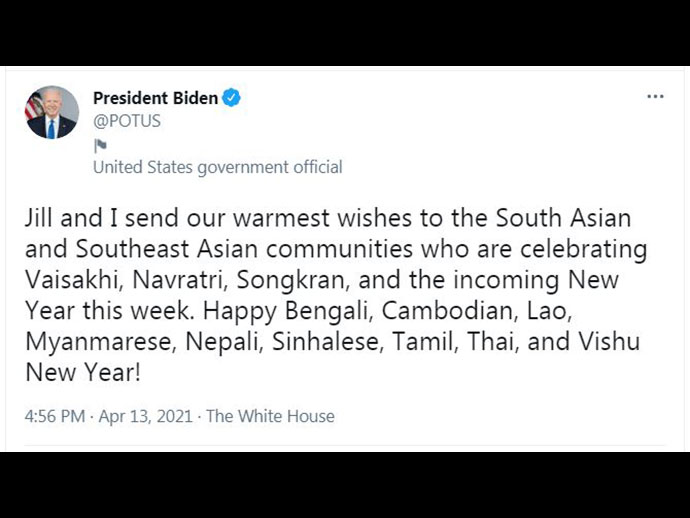Click the blue verified badge
Viewport: 690px width, 518px height.
coord(232,98)
